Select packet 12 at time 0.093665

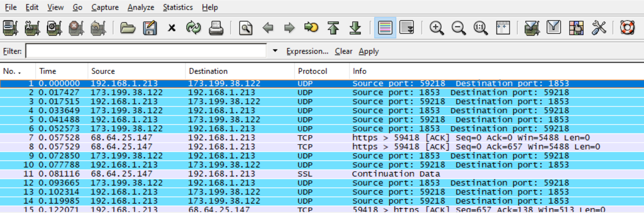pos(322,183)
